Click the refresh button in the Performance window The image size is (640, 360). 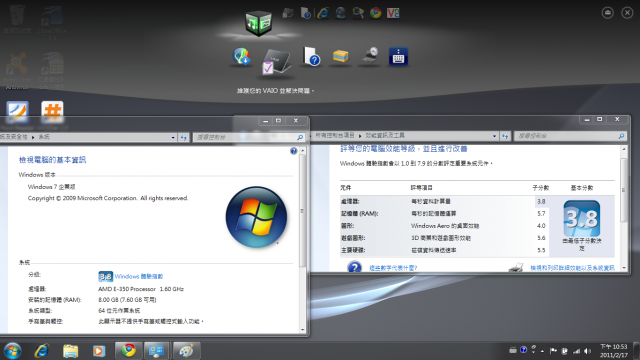tap(505, 136)
